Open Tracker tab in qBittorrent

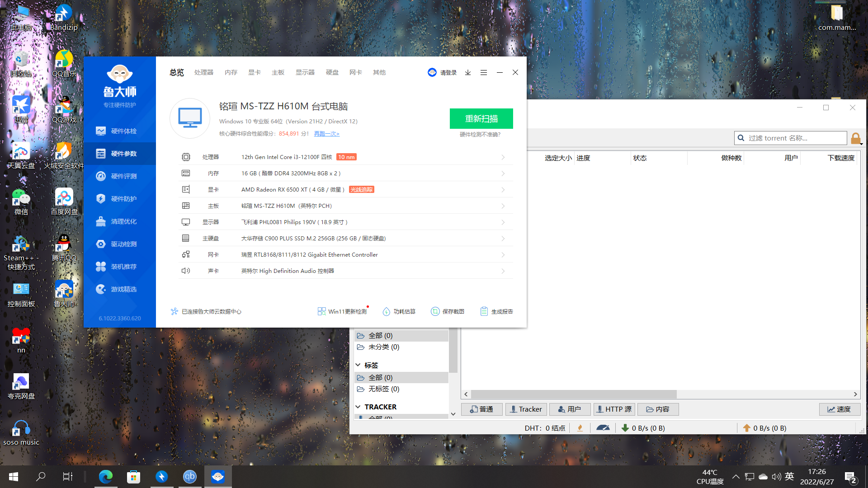tap(526, 409)
